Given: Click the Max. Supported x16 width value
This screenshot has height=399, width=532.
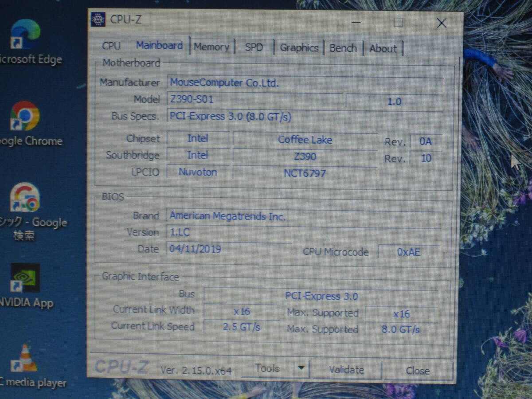Looking at the screenshot, I should pyautogui.click(x=402, y=314).
